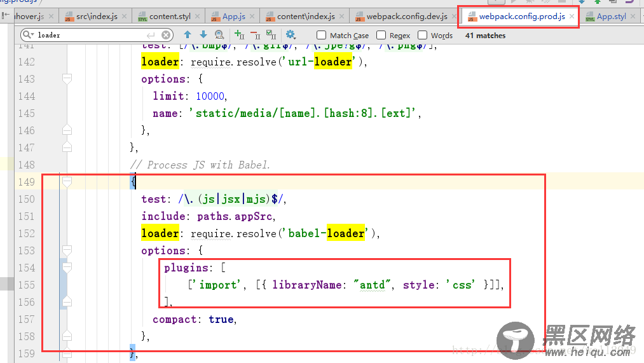This screenshot has width=644, height=363.
Task: Click the 'plugins' key on line 154
Action: (x=186, y=268)
